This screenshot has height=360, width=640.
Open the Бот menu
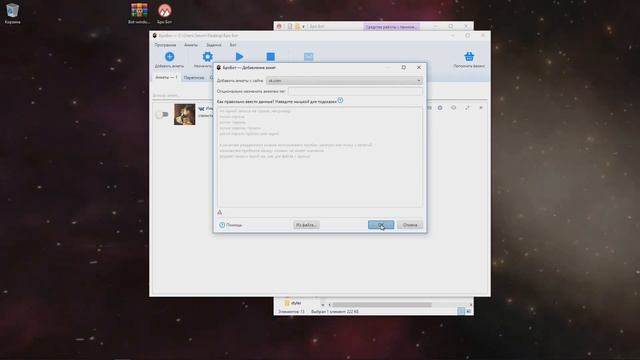click(233, 45)
